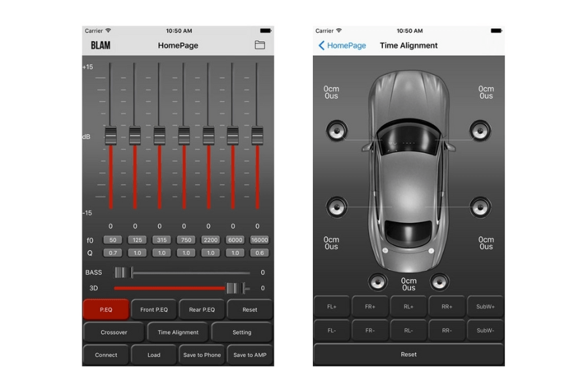Increase front-left delay with FL+
This screenshot has height=392, width=588.
(x=331, y=306)
